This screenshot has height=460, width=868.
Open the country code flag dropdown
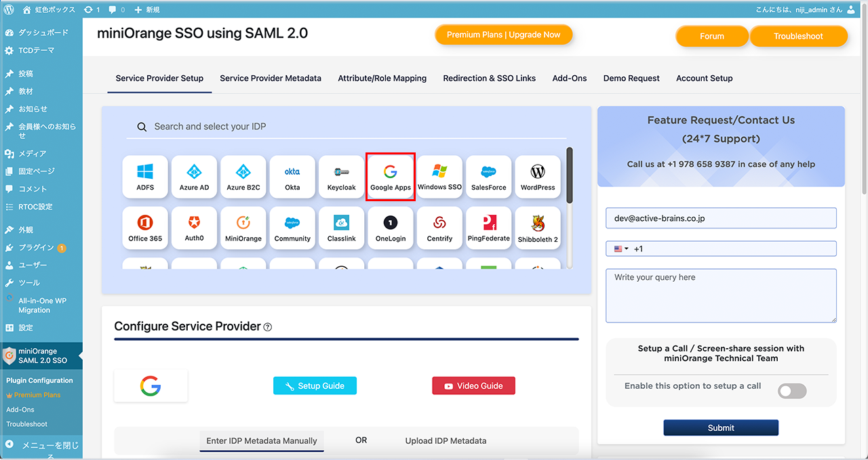coord(621,249)
